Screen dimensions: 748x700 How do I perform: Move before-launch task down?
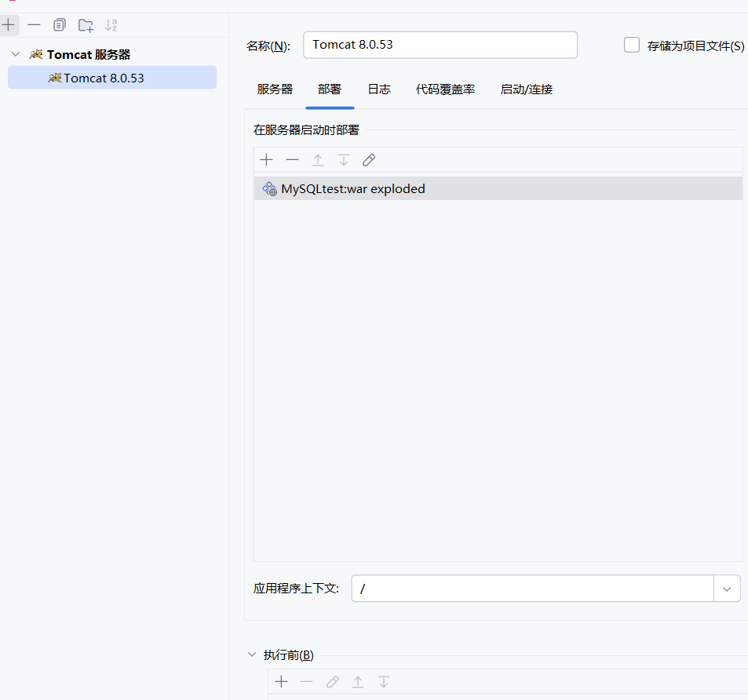[x=384, y=682]
